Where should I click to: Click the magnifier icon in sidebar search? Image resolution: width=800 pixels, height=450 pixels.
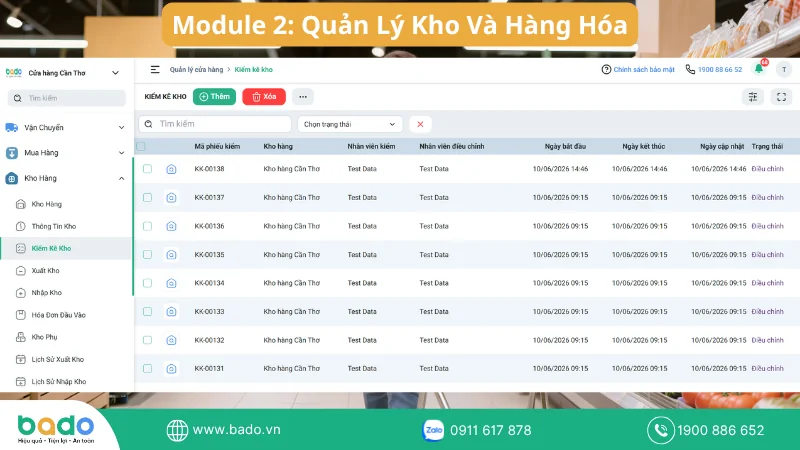pyautogui.click(x=18, y=98)
